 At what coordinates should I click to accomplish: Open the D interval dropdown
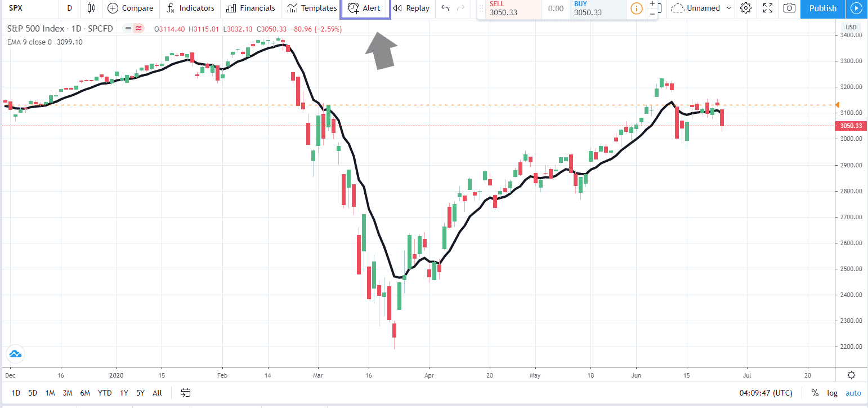[x=69, y=8]
